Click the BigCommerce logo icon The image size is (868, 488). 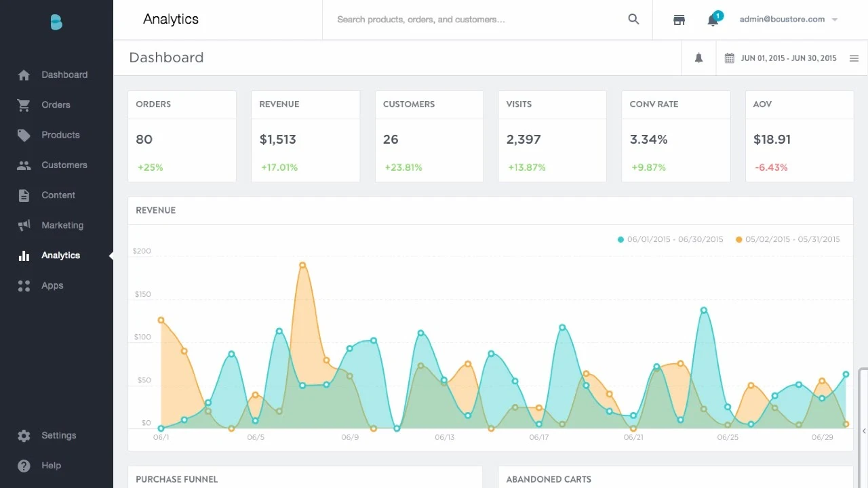point(56,22)
